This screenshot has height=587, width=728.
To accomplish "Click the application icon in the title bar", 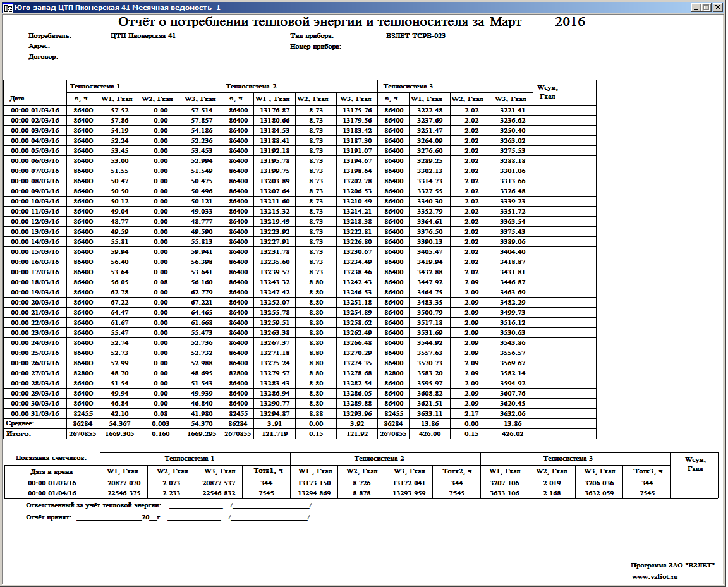I will [x=8, y=8].
